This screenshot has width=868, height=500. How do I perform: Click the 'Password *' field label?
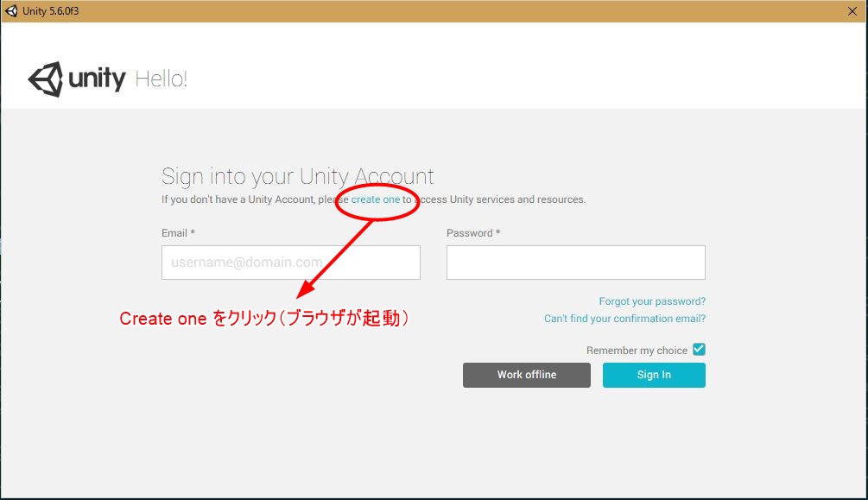[473, 233]
